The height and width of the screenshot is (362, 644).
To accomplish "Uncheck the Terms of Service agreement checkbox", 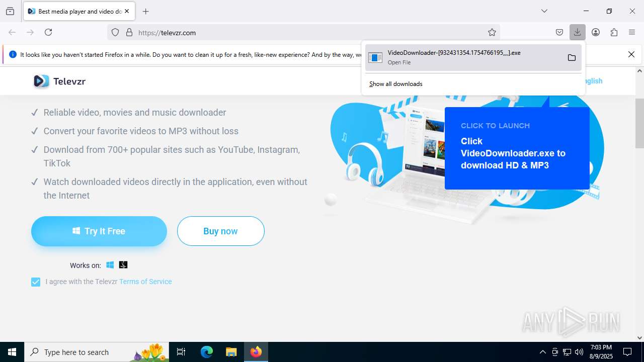I will tap(36, 282).
